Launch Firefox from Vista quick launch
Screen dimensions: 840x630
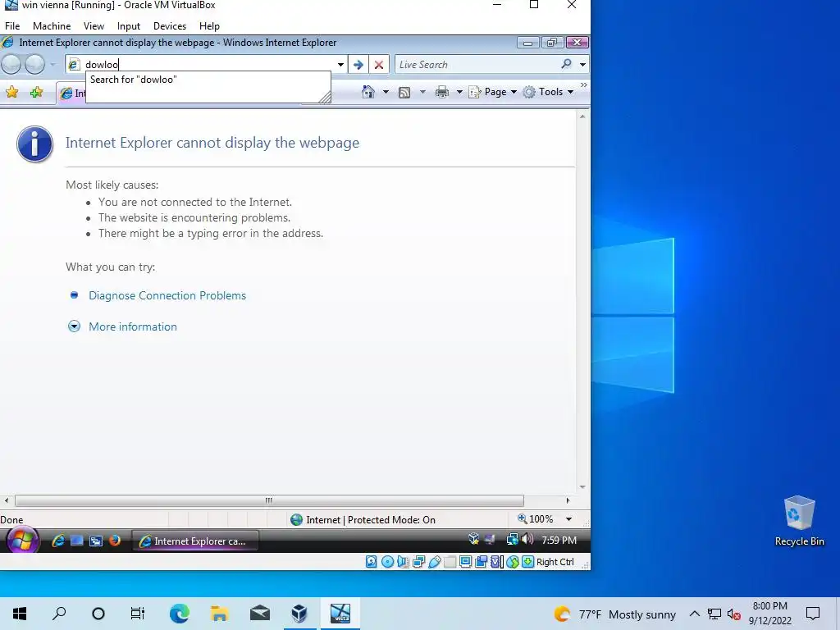click(115, 541)
